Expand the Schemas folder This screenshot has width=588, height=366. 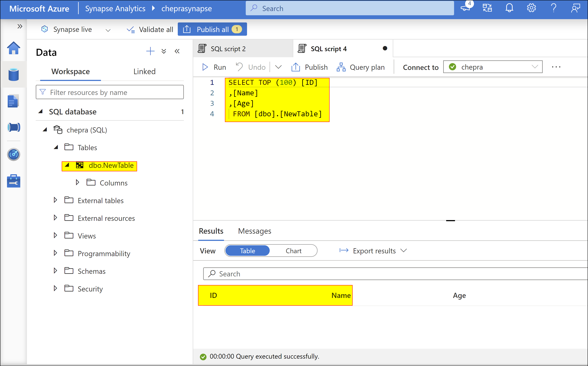(55, 271)
